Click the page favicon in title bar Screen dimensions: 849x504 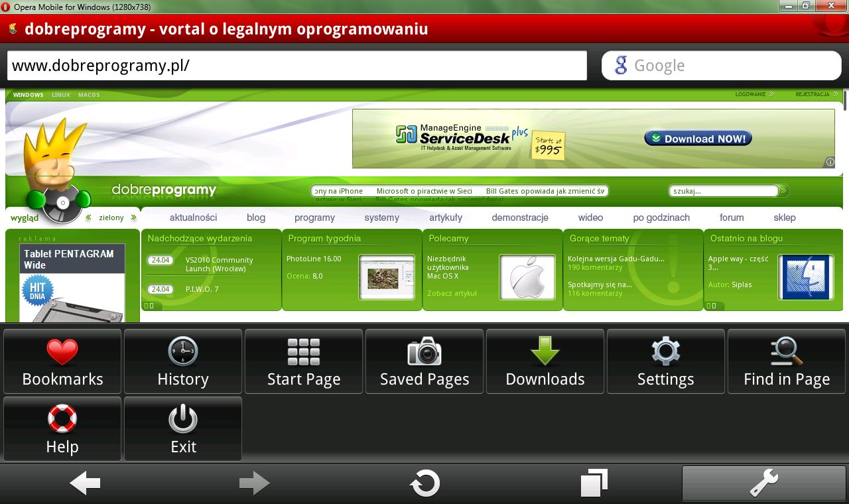[x=13, y=29]
